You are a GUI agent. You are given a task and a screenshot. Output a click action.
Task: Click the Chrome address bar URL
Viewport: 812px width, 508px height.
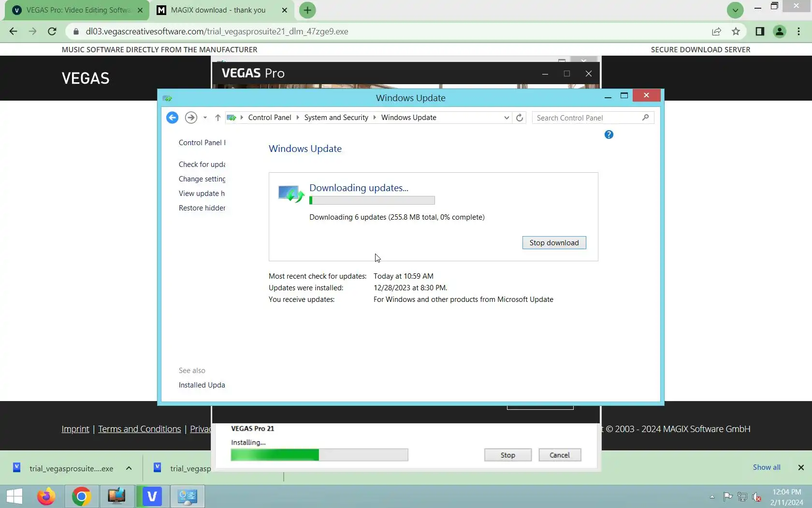pos(217,31)
